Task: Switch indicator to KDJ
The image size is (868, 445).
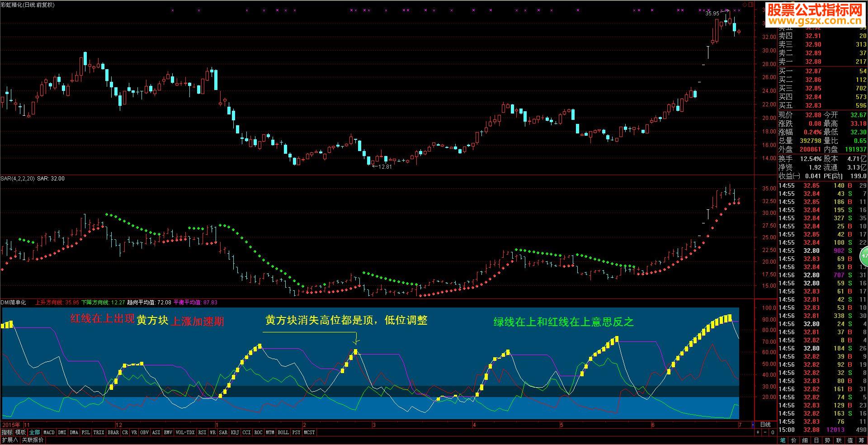Action: (x=235, y=432)
